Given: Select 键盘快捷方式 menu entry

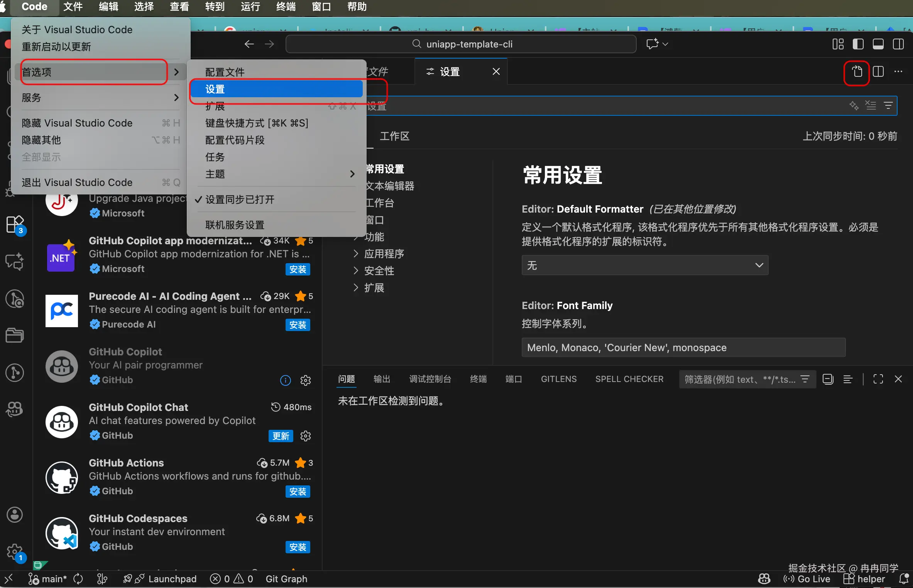Looking at the screenshot, I should pos(257,123).
